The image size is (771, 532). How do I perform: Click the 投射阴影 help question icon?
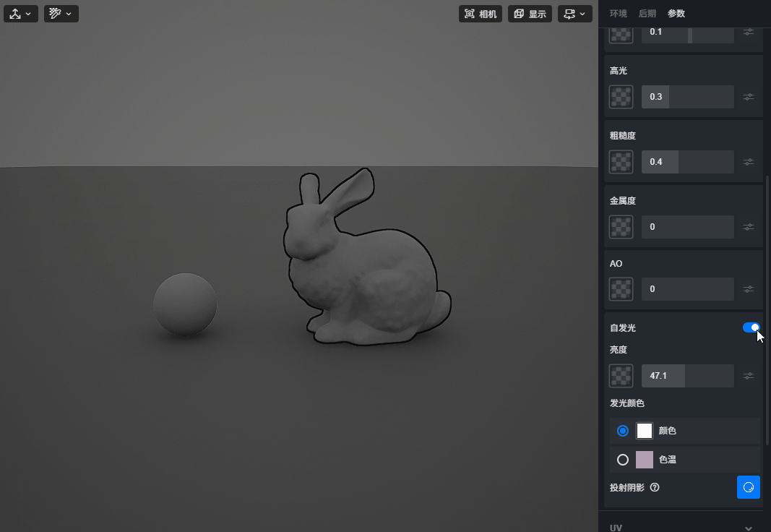pyautogui.click(x=655, y=488)
